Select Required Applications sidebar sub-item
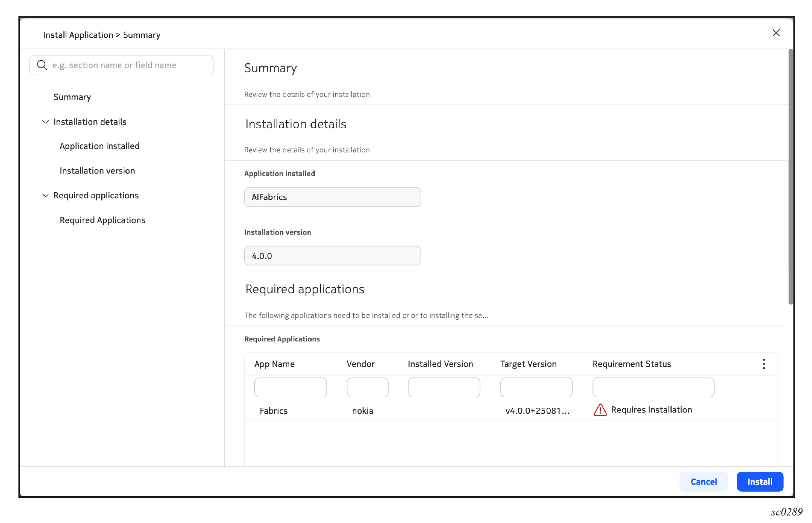Image resolution: width=812 pixels, height=523 pixels. coord(102,220)
